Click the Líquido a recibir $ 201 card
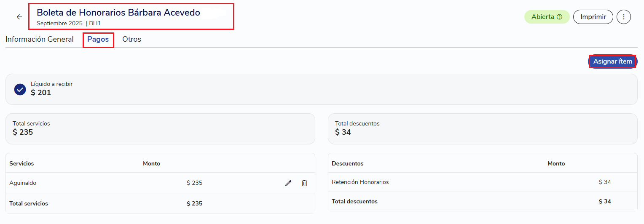 [322, 89]
